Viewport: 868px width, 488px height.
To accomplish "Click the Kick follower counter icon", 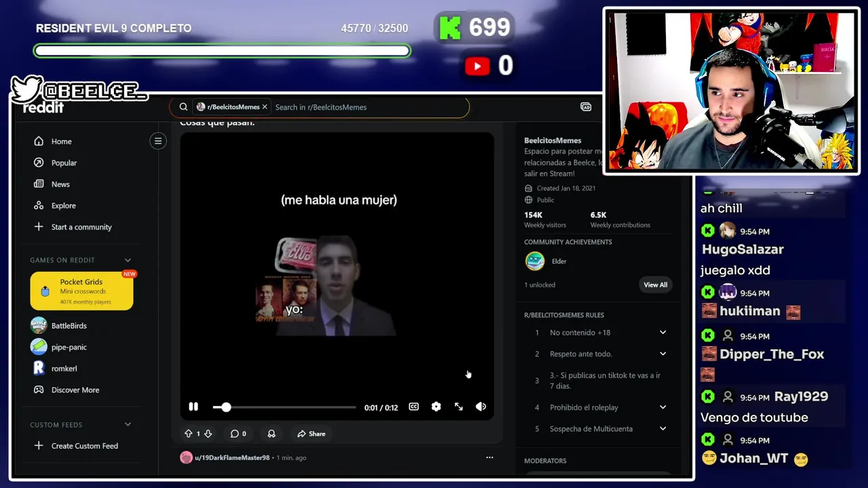I will point(450,28).
